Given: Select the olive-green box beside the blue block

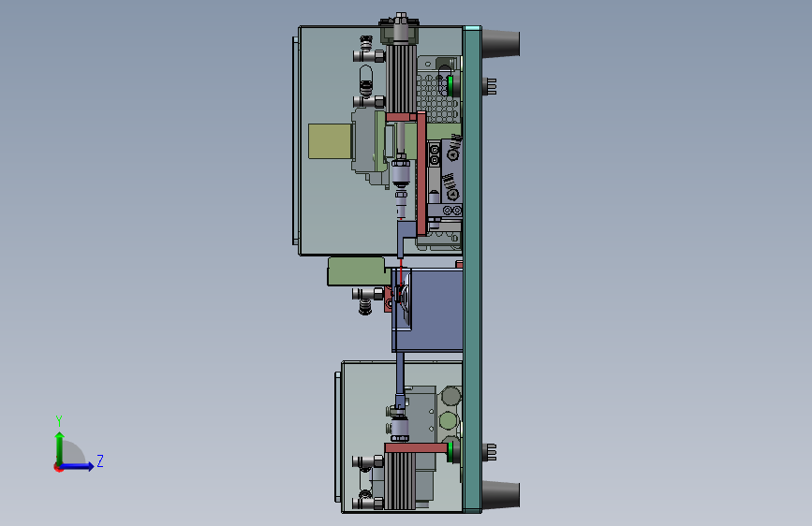Looking at the screenshot, I should click(358, 271).
